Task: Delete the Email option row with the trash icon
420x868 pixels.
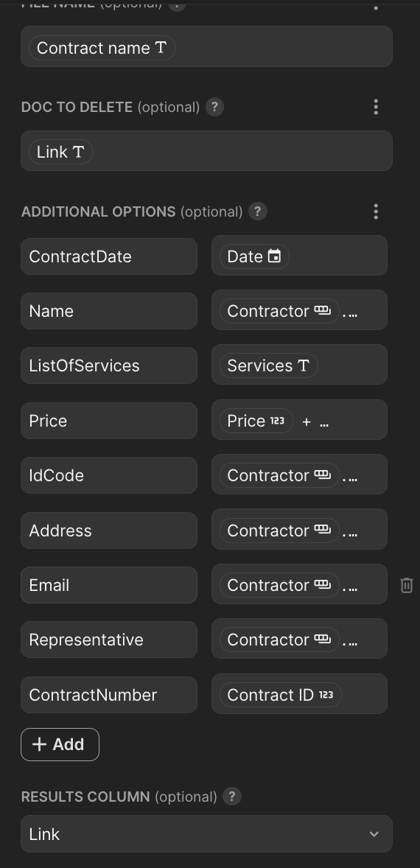Action: [407, 585]
